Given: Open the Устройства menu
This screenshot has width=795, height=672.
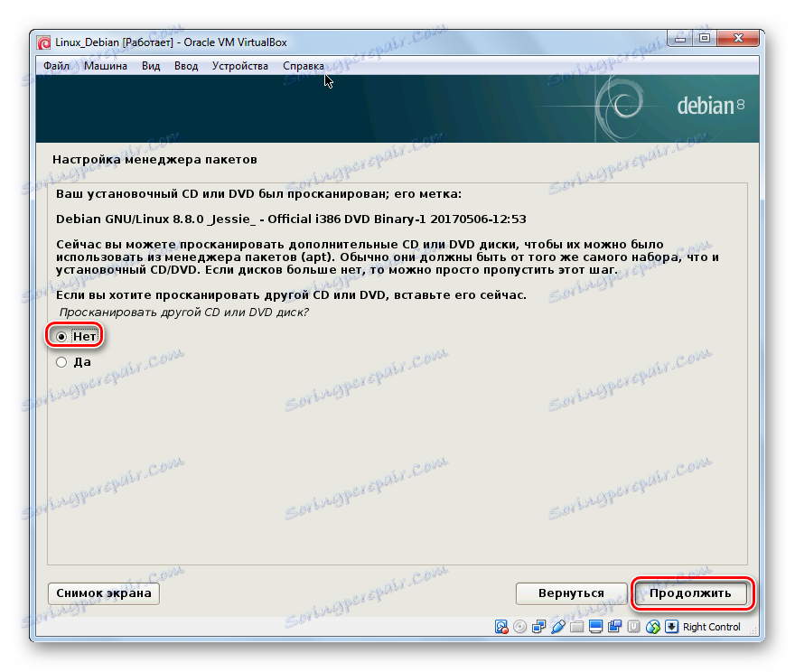Looking at the screenshot, I should [x=239, y=66].
